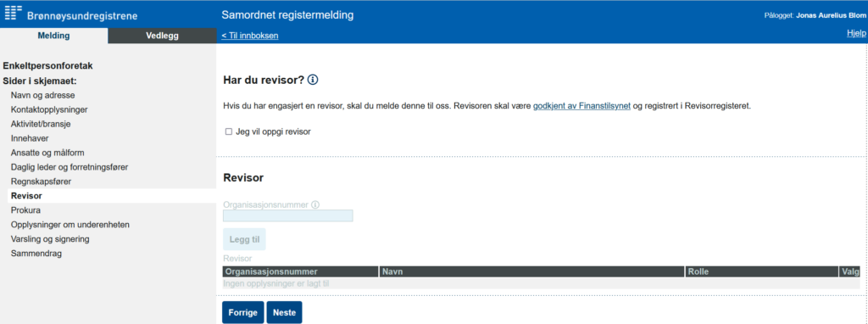This screenshot has height=324, width=868.
Task: Jump to Sammendrag page in sidebar
Action: (x=36, y=253)
